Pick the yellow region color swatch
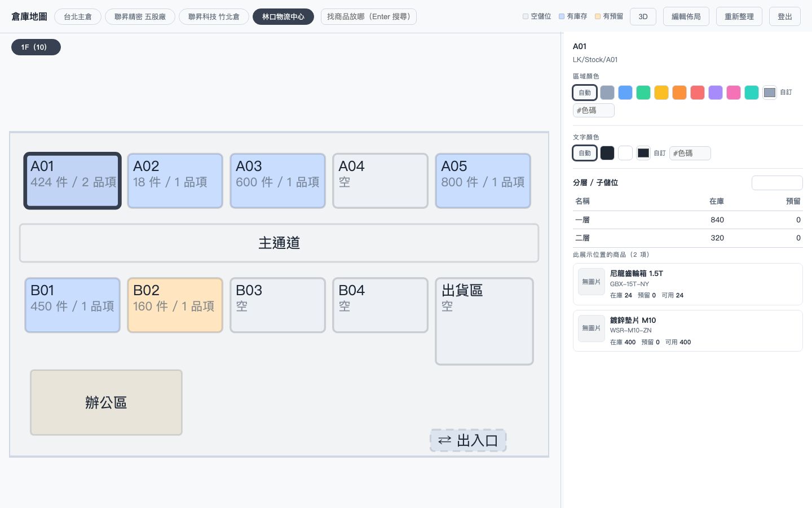 pyautogui.click(x=661, y=93)
